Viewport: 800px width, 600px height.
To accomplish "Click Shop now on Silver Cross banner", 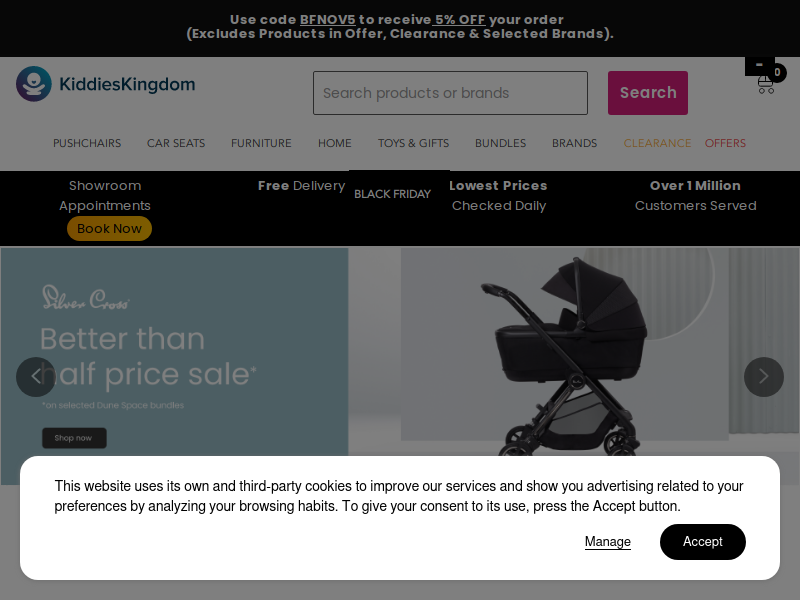I will [74, 438].
